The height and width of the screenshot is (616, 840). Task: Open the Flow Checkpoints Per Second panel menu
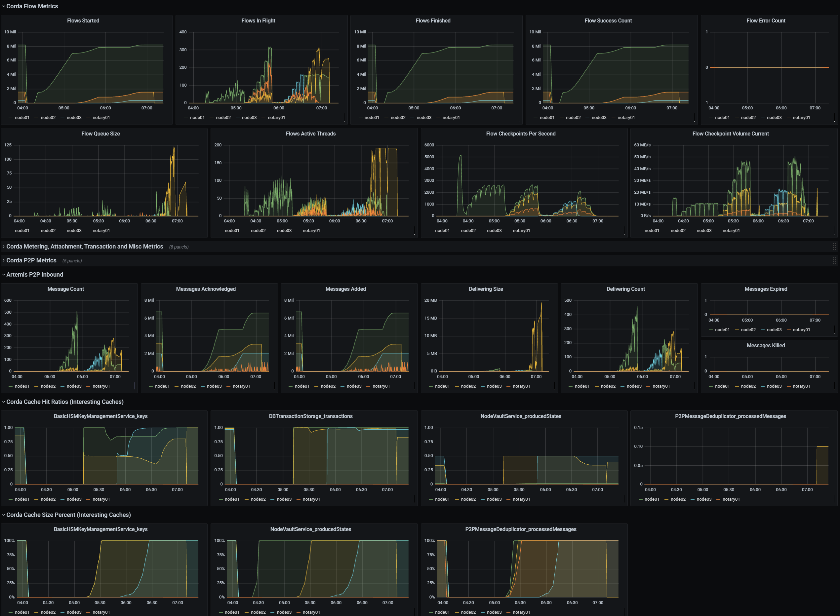[x=521, y=134]
